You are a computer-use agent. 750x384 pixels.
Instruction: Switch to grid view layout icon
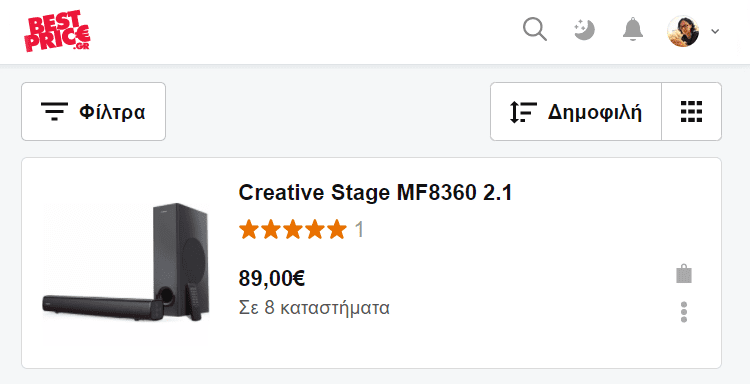pos(691,111)
